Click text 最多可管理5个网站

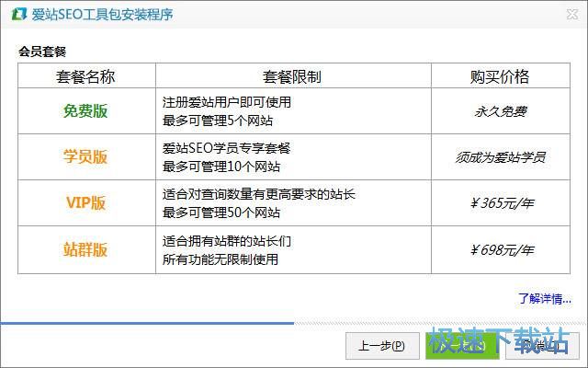[x=218, y=121]
